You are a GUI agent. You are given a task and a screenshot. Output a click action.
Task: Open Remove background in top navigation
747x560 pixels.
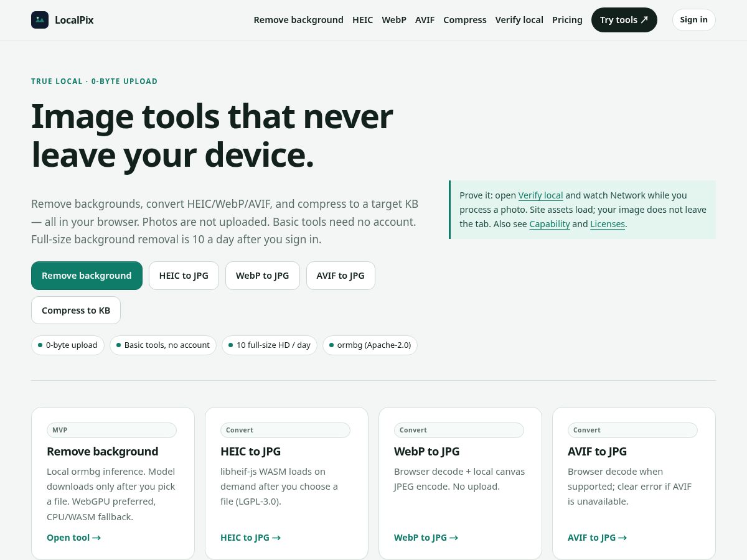298,20
